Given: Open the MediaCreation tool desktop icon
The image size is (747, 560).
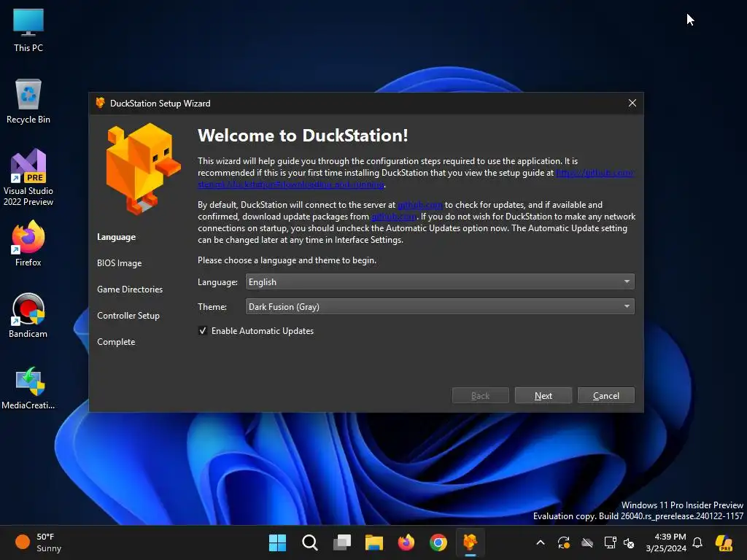Looking at the screenshot, I should (28, 388).
